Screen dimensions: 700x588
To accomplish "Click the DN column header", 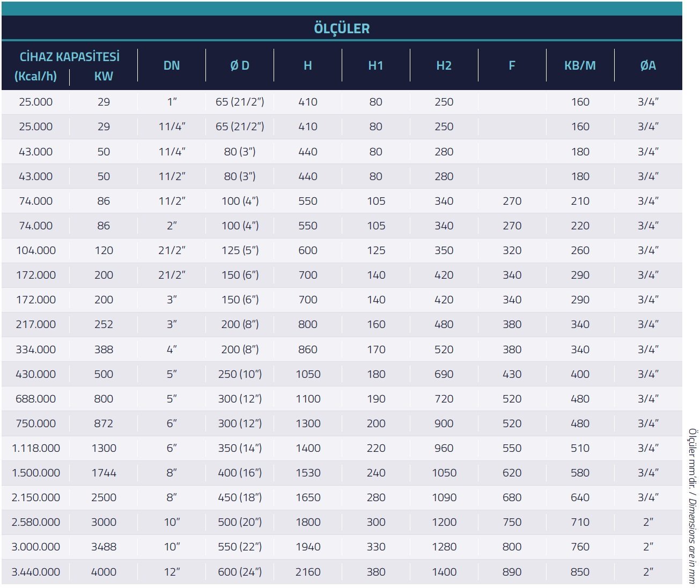I will click(172, 65).
